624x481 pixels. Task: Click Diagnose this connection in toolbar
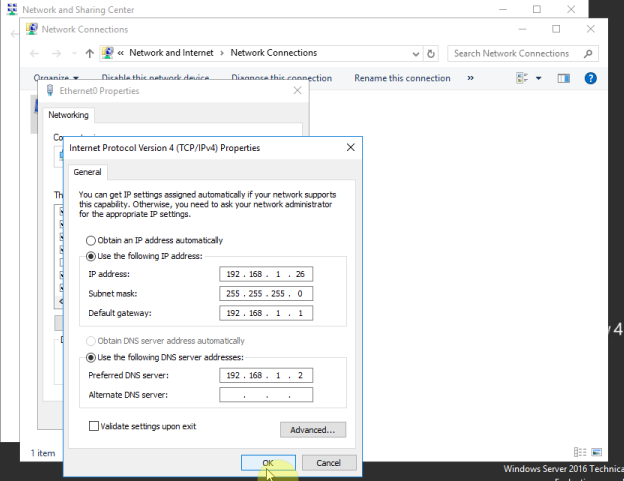282,78
